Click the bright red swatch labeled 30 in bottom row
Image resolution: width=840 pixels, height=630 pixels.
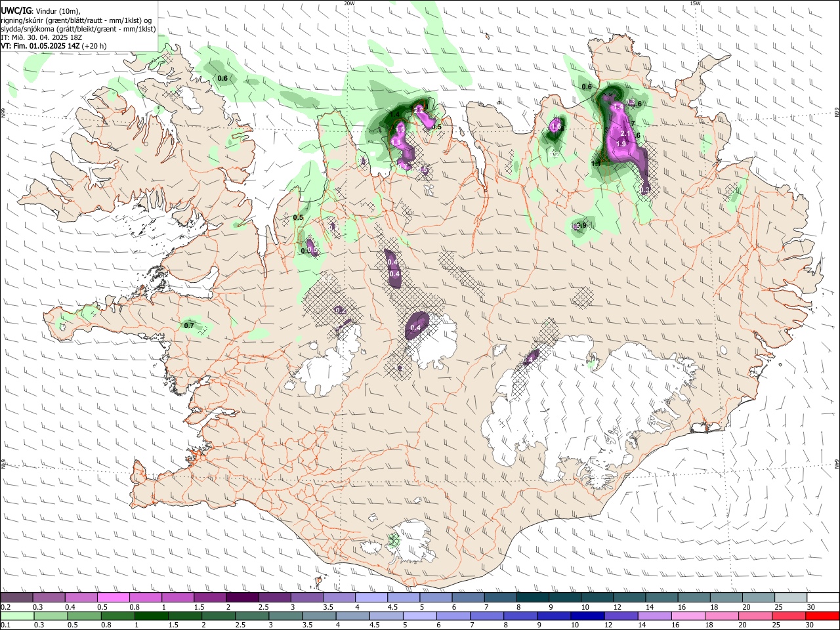(x=823, y=616)
